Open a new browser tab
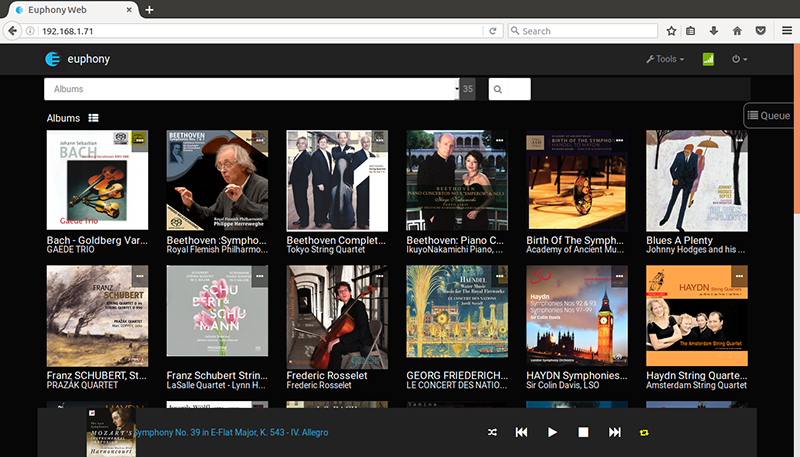 click(149, 10)
